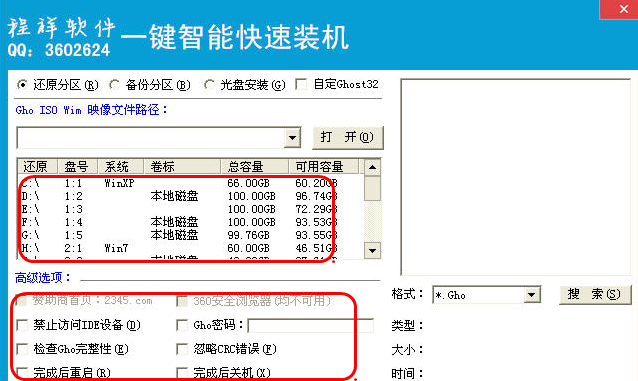638x381 pixels.
Task: Click the partition list scroll down arrow
Action: point(372,250)
